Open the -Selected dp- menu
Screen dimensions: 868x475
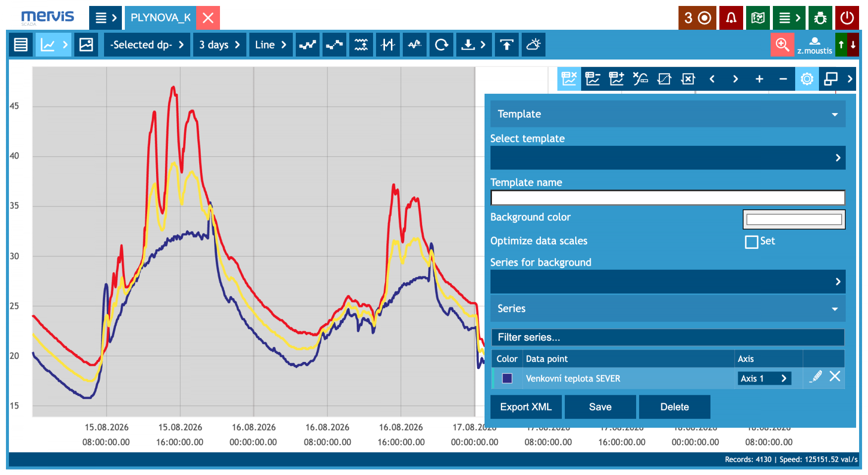147,45
